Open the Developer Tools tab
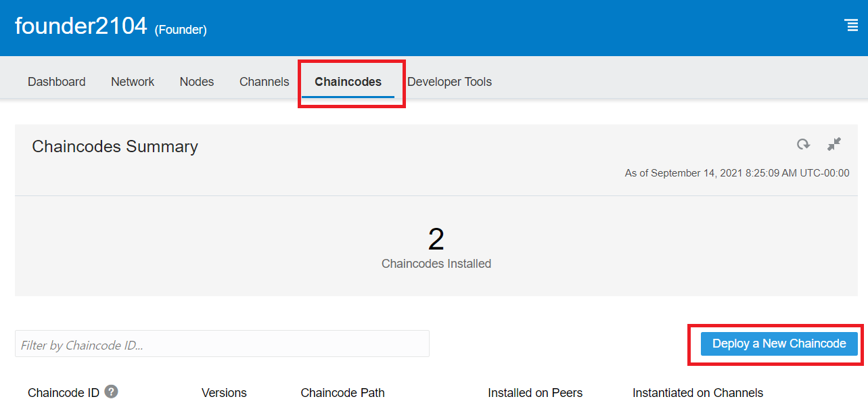 [x=449, y=81]
